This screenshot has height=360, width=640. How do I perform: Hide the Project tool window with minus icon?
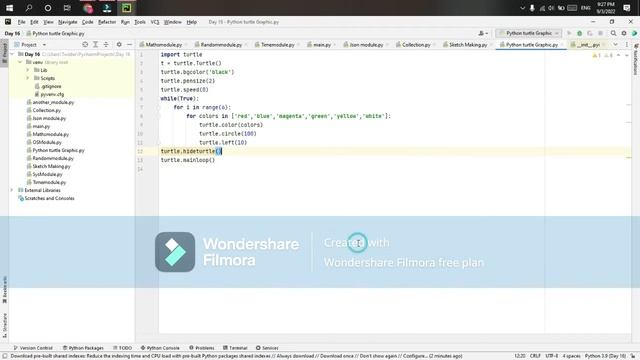(129, 44)
